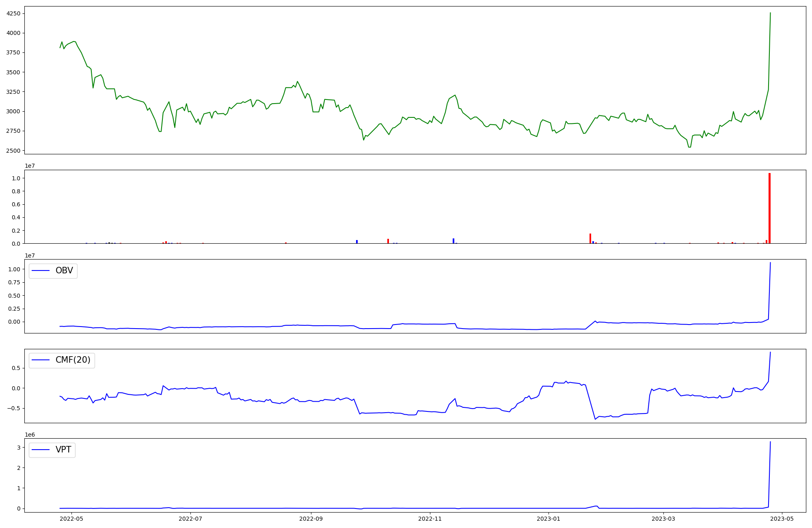Click the 2023-03 date tick label
Image resolution: width=812 pixels, height=528 pixels.
click(x=664, y=518)
